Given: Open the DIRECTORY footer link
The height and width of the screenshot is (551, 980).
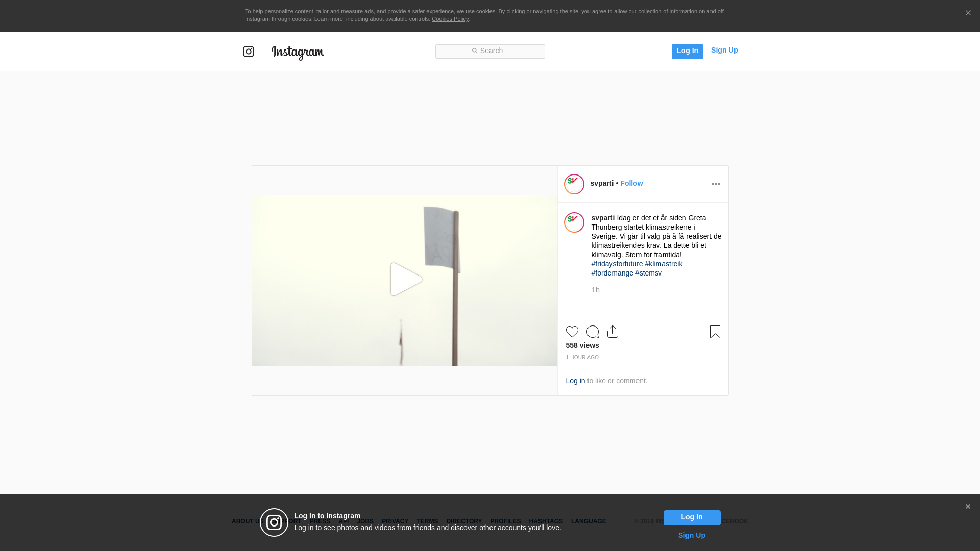Looking at the screenshot, I should (464, 521).
